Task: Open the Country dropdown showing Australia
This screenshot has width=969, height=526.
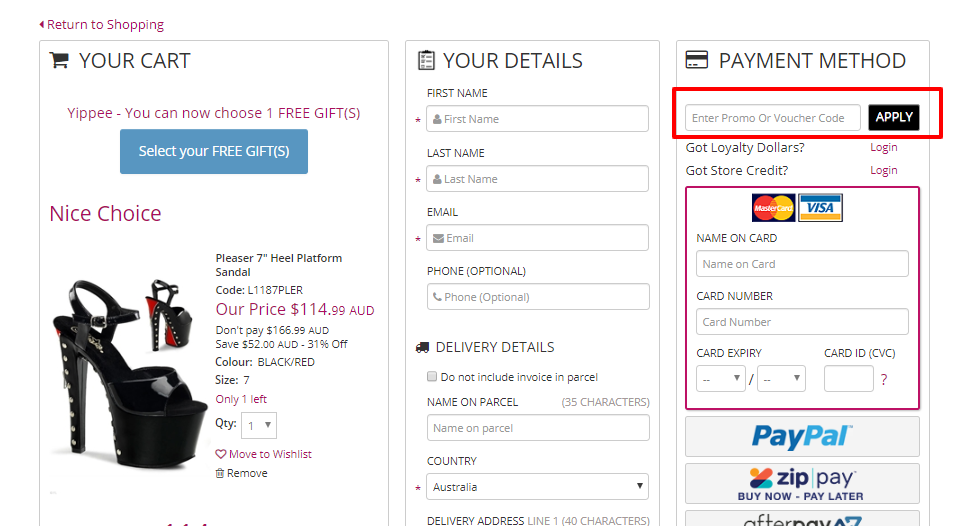Action: coord(537,487)
